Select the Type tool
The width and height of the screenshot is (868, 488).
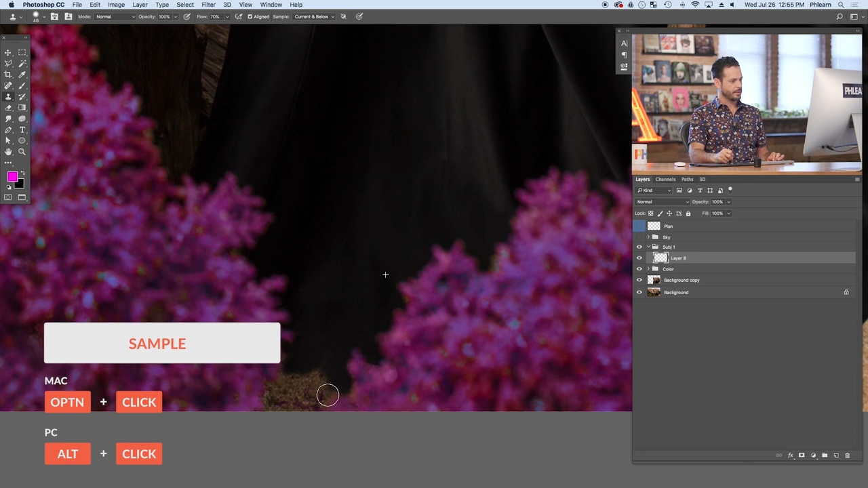tap(22, 129)
